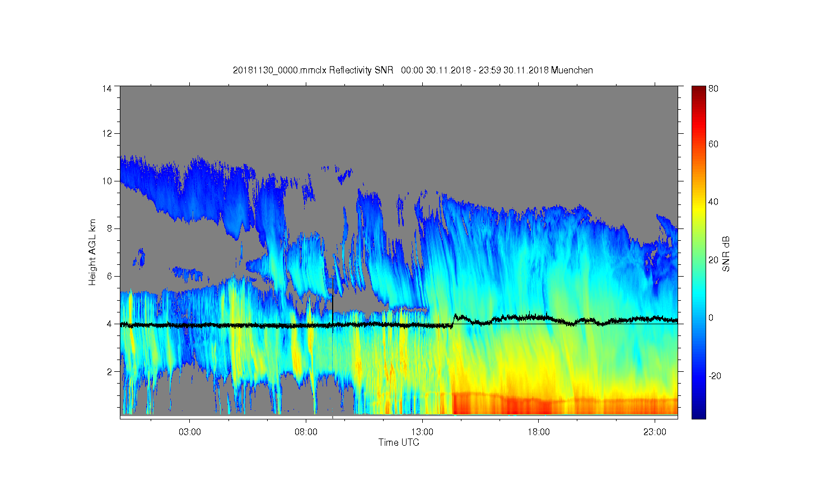840x504 pixels.
Task: Click the 8 km height axis label
Action: [x=109, y=228]
